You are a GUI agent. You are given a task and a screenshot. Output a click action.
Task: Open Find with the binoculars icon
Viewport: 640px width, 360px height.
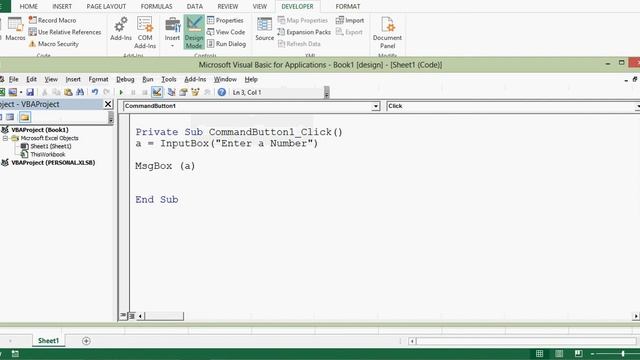pyautogui.click(x=80, y=92)
